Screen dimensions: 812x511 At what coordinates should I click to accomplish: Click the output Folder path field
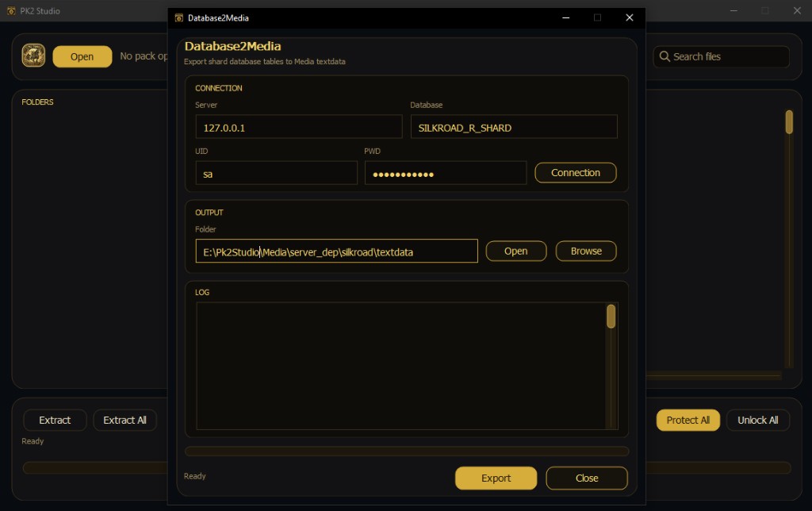(x=336, y=252)
